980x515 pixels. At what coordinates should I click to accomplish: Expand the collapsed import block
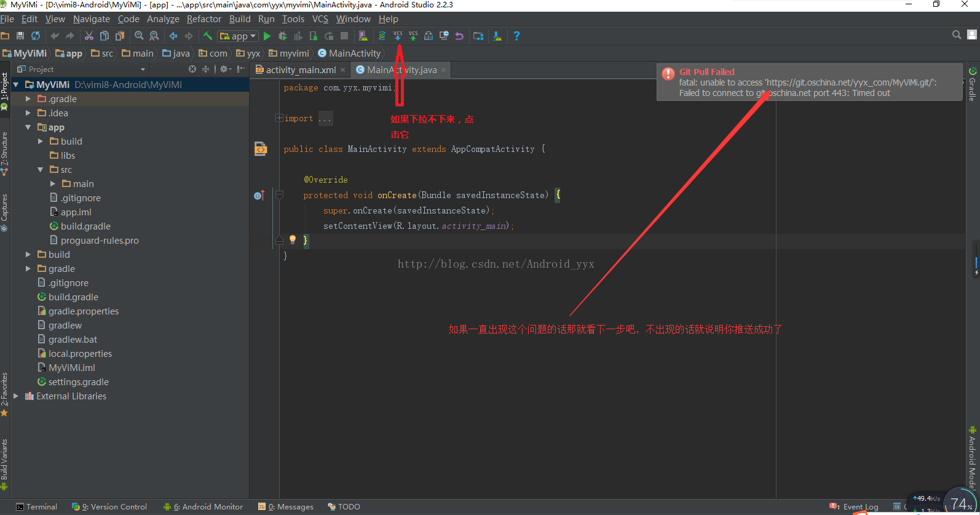(x=279, y=118)
